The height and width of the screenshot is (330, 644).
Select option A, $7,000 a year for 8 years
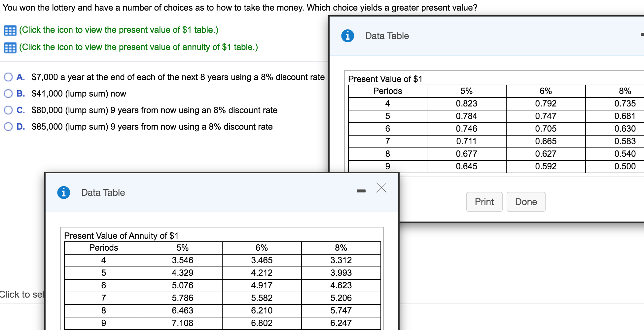tap(8, 77)
